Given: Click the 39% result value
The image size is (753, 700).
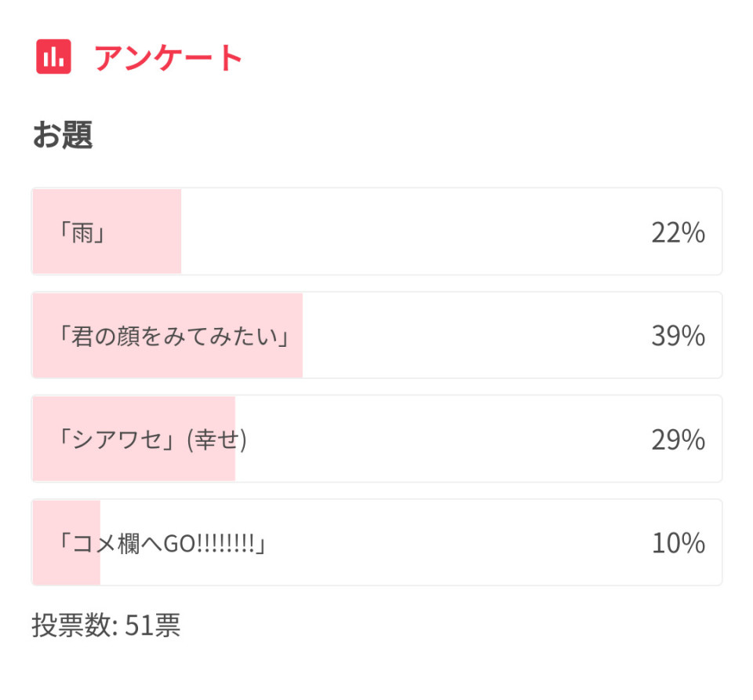Looking at the screenshot, I should coord(678,337).
